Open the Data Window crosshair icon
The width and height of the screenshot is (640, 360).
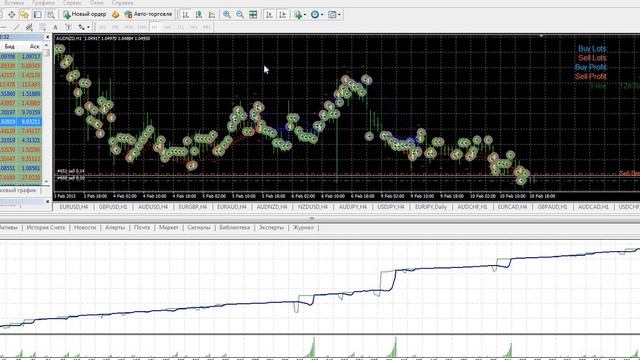pos(11,15)
